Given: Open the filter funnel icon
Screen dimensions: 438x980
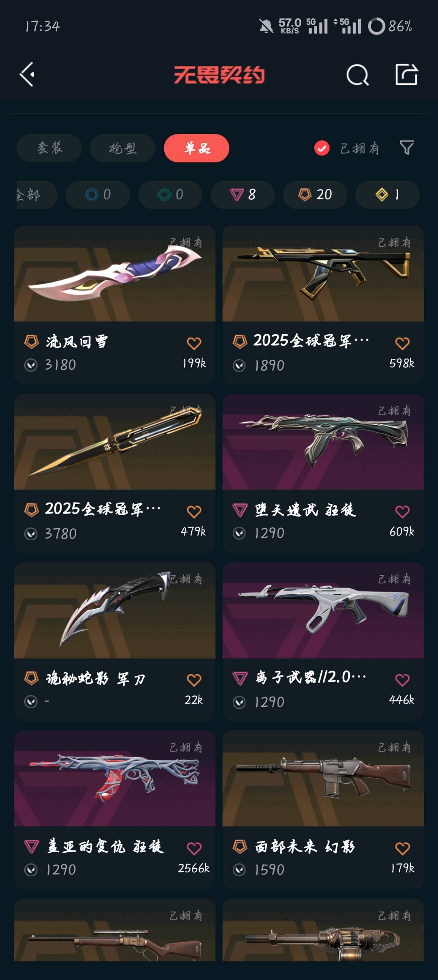Looking at the screenshot, I should [407, 148].
